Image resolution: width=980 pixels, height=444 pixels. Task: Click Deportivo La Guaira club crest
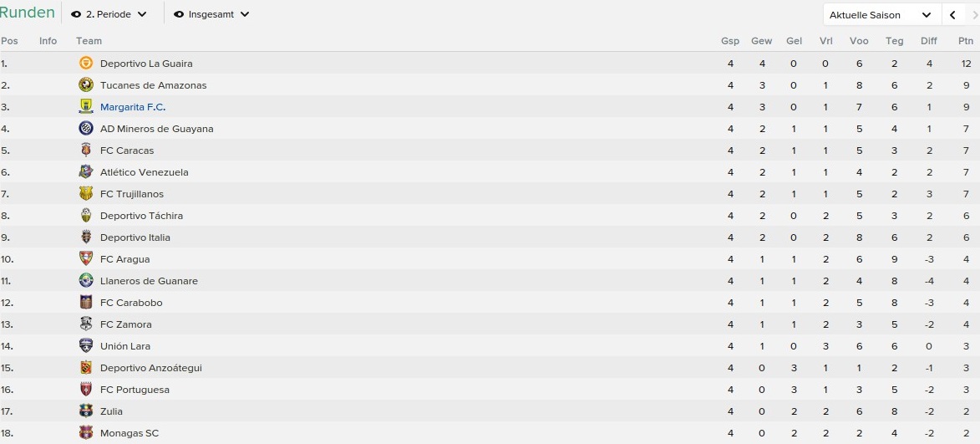86,64
